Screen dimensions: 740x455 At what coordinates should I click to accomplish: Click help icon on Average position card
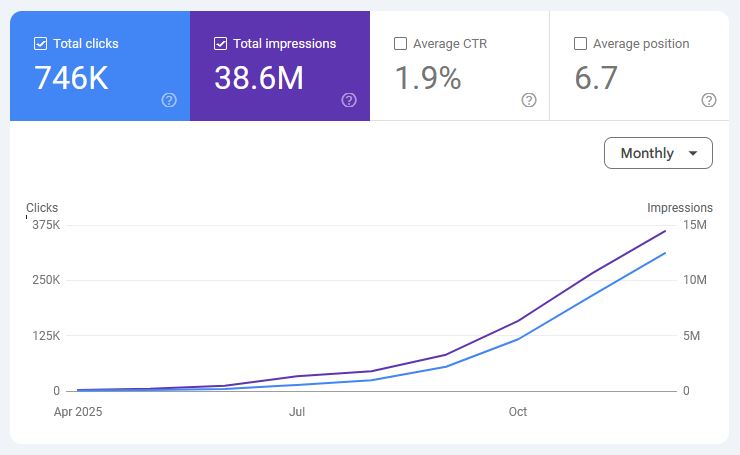[709, 100]
